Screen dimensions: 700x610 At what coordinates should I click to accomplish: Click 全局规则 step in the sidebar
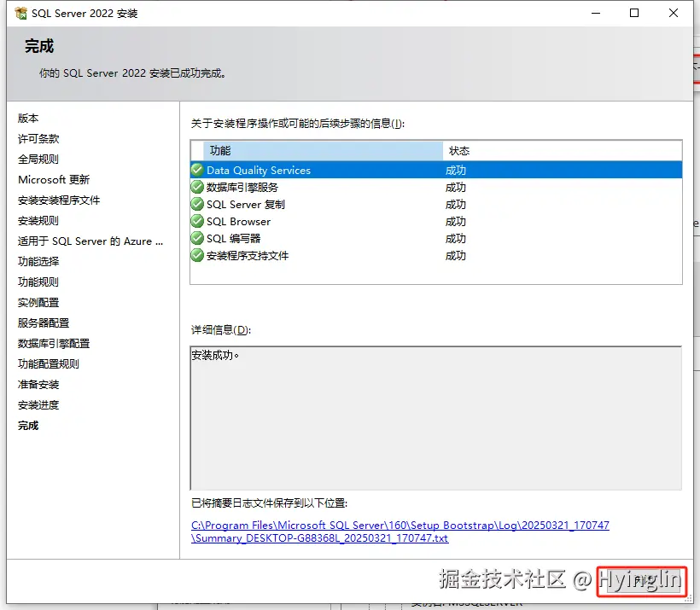pyautogui.click(x=38, y=160)
